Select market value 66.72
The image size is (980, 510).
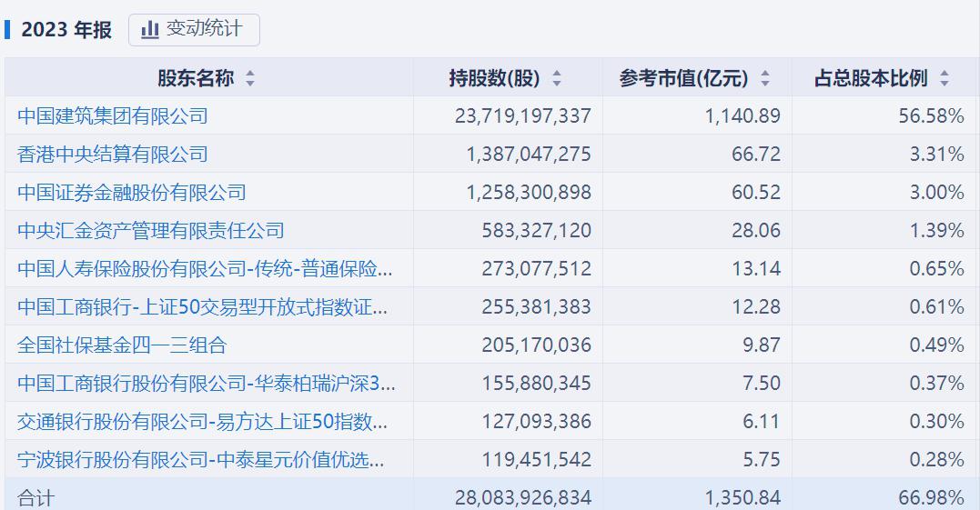pyautogui.click(x=756, y=155)
